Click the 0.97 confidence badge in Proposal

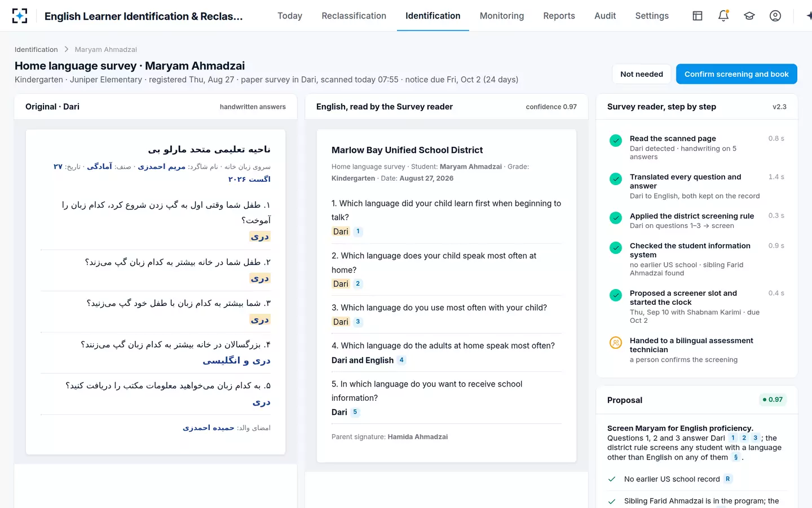pos(773,400)
